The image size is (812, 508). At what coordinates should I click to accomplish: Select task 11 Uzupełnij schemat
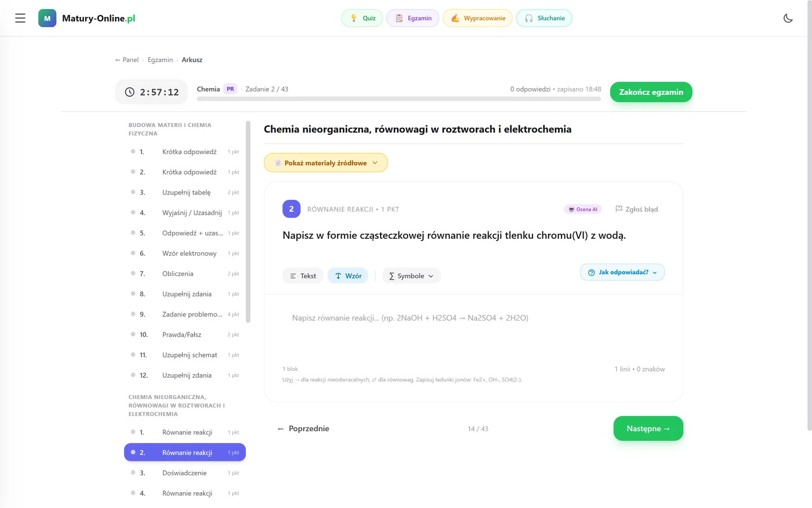[x=185, y=355]
